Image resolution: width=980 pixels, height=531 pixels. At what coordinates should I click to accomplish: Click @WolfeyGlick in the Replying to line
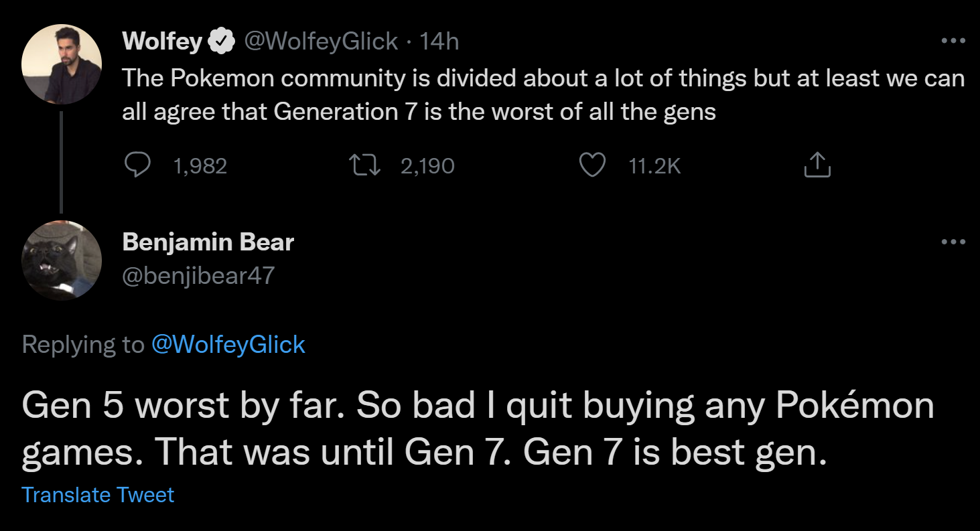tap(228, 344)
